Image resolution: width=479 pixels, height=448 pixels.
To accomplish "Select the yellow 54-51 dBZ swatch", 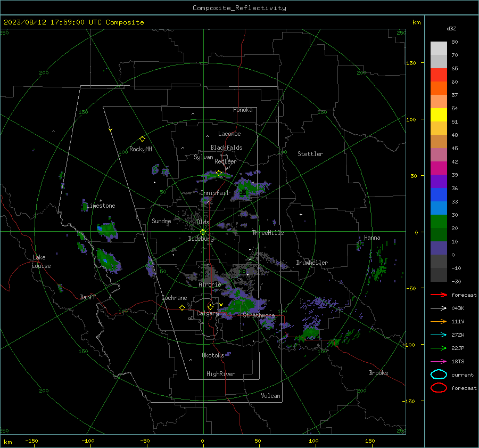I will pos(439,115).
